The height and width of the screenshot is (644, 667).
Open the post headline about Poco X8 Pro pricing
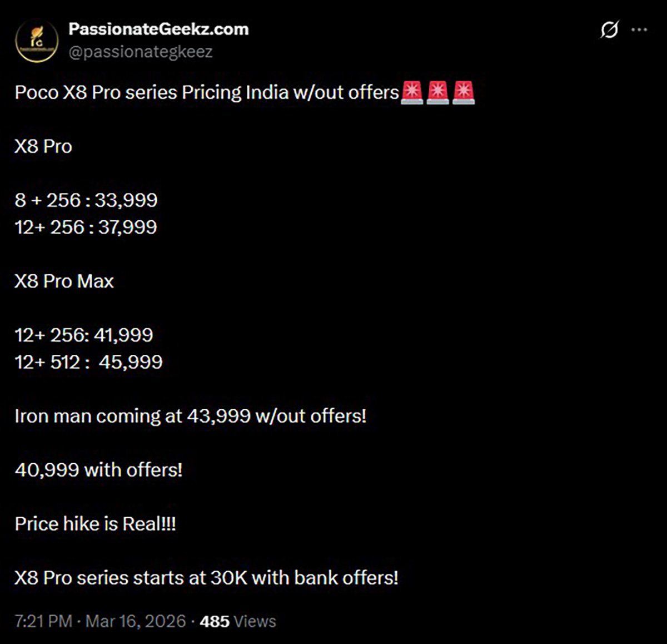click(x=206, y=92)
